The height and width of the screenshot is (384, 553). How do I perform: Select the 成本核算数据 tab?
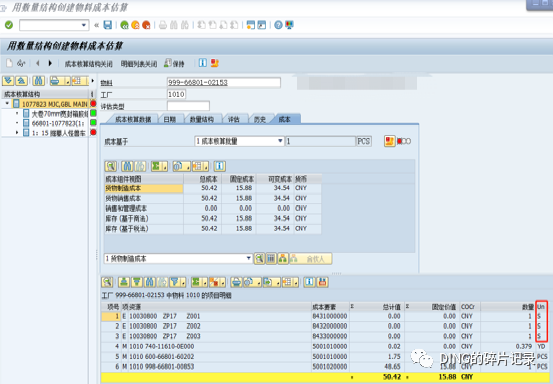(133, 120)
